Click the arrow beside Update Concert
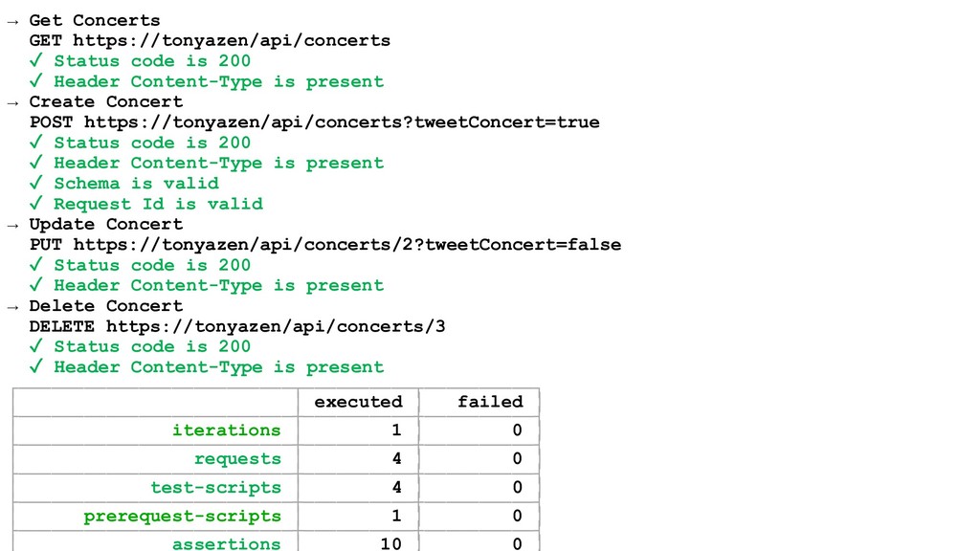This screenshot has width=980, height=551. click(x=12, y=226)
